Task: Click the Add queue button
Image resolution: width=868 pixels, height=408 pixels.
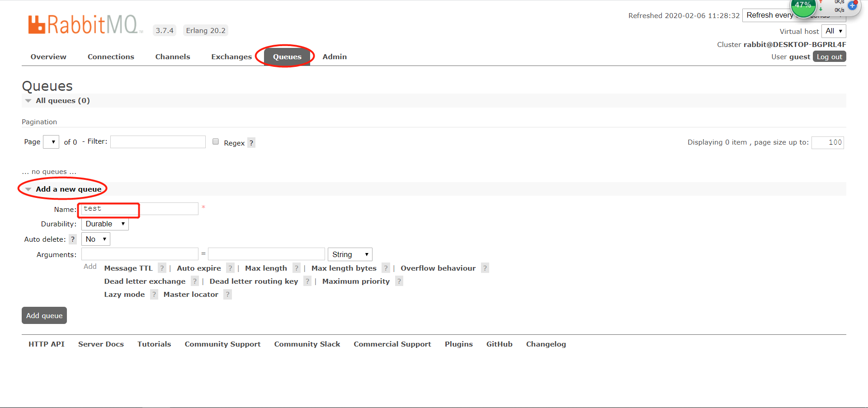Action: 44,315
